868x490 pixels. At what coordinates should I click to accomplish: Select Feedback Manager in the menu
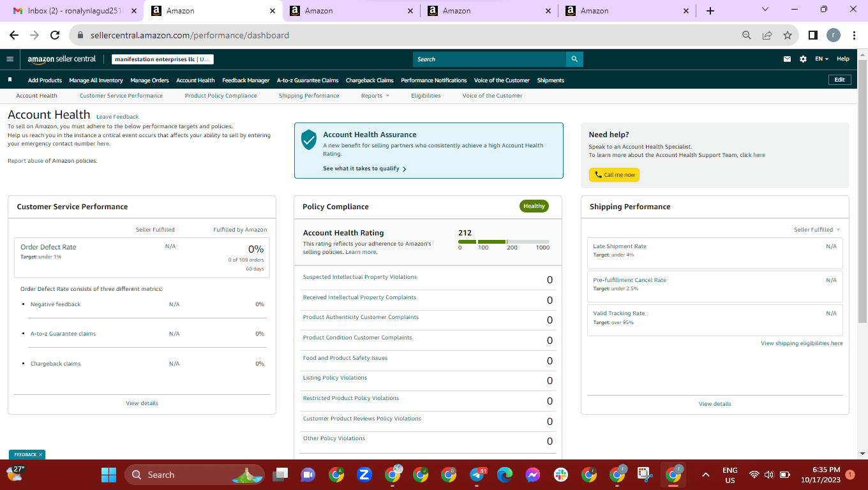pos(246,80)
